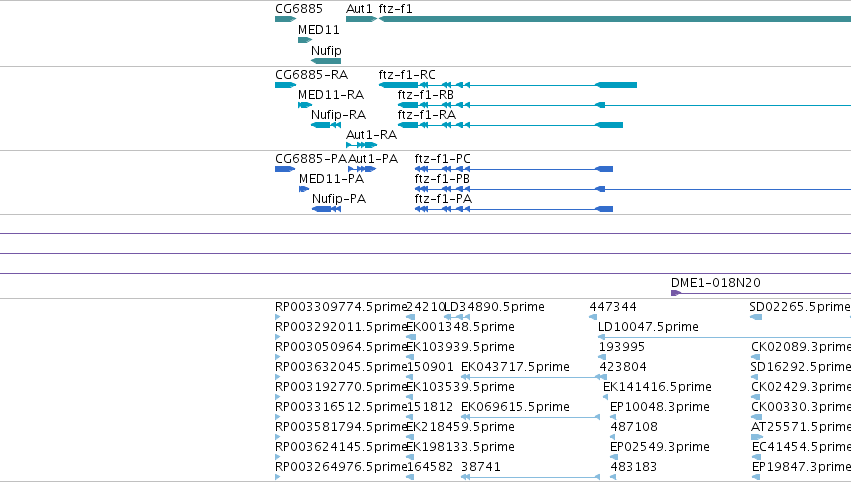This screenshot has width=851, height=482.
Task: Click the CK02429.3prime EST
Action: [x=801, y=387]
